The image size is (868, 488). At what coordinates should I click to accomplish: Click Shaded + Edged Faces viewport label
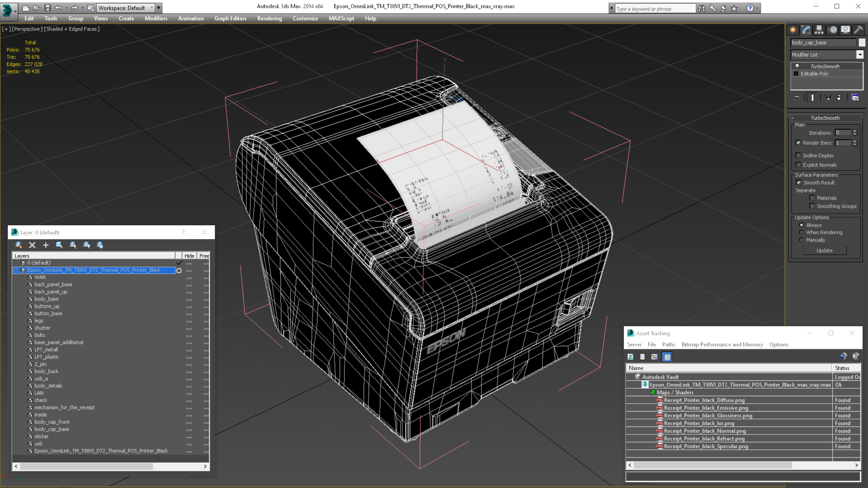pyautogui.click(x=72, y=29)
